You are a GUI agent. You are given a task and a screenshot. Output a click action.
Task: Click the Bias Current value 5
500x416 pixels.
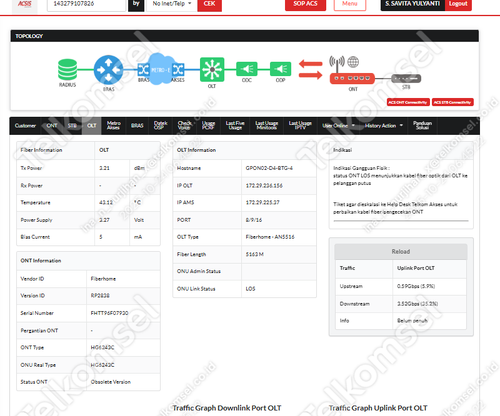101,237
